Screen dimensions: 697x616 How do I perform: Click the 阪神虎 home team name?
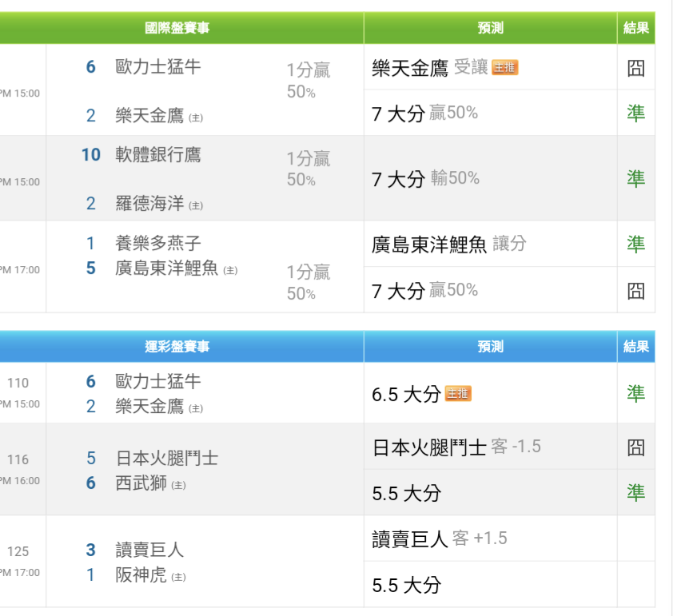141,574
